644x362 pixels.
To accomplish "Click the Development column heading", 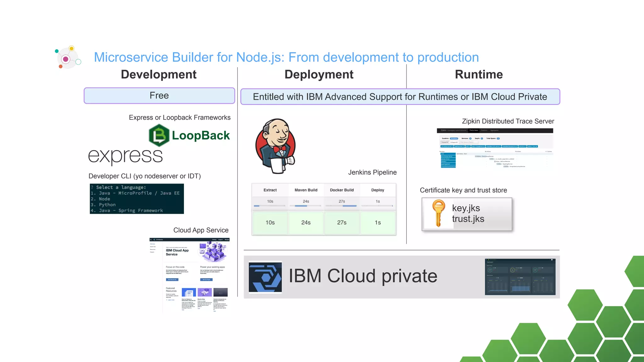I will tap(159, 74).
